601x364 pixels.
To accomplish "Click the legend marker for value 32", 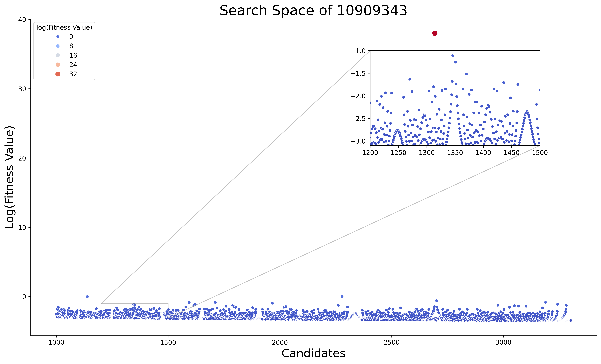I will pyautogui.click(x=58, y=74).
